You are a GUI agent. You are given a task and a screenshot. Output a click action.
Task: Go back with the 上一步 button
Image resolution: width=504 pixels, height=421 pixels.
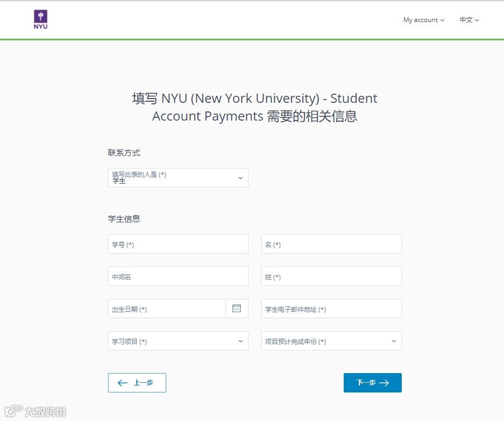[x=137, y=383]
